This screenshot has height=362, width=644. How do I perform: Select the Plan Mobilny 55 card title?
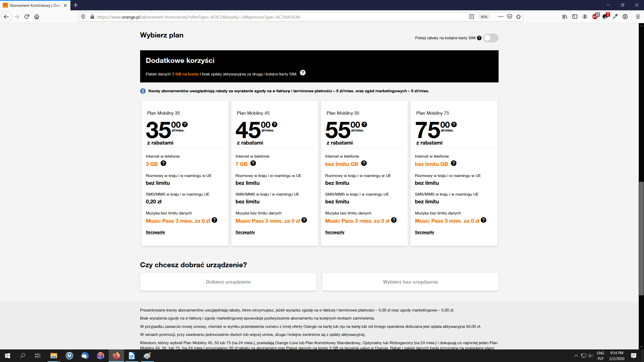pyautogui.click(x=343, y=113)
